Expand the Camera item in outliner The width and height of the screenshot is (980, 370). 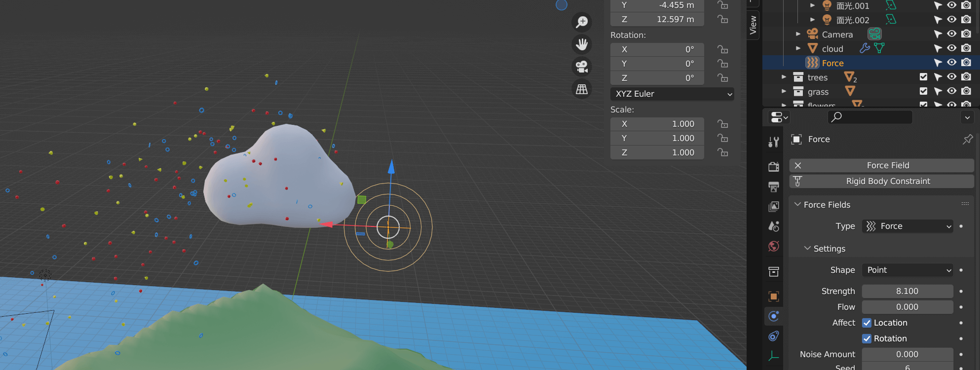click(x=798, y=34)
